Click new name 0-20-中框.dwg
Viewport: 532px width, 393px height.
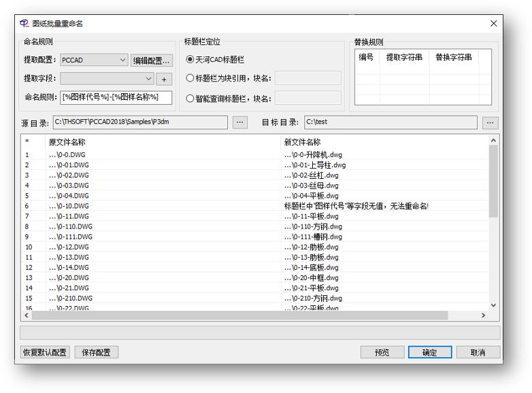coord(312,277)
